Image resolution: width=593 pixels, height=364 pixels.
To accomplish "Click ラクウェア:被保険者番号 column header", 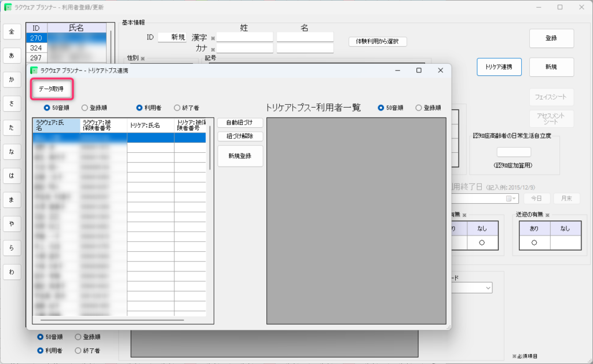I will pyautogui.click(x=104, y=125).
